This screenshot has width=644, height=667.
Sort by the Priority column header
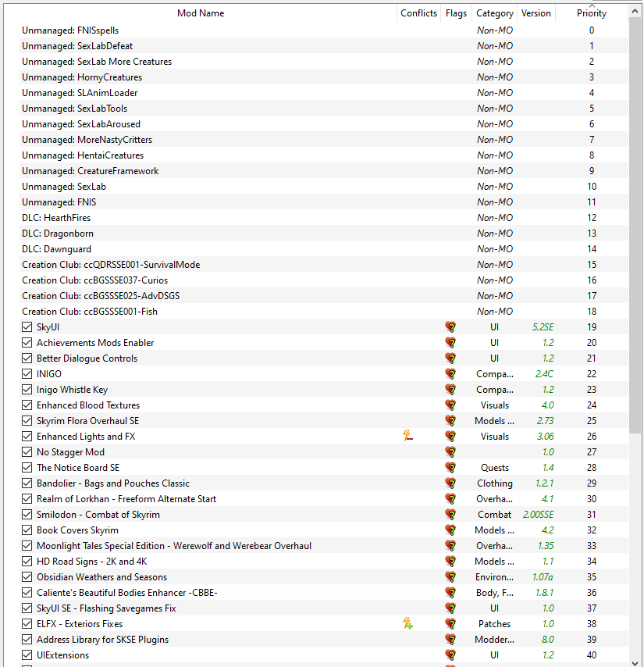591,13
